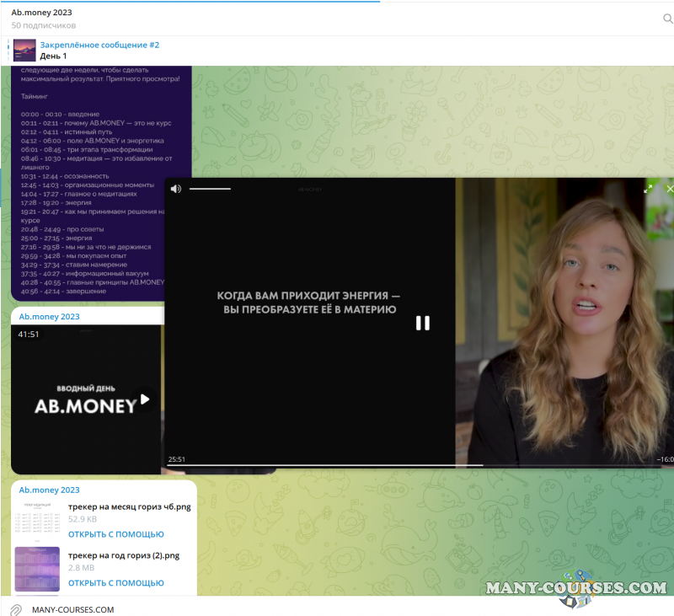Play the Вводный день AB.MONEY video
Screen dimensions: 674x616
[x=145, y=399]
